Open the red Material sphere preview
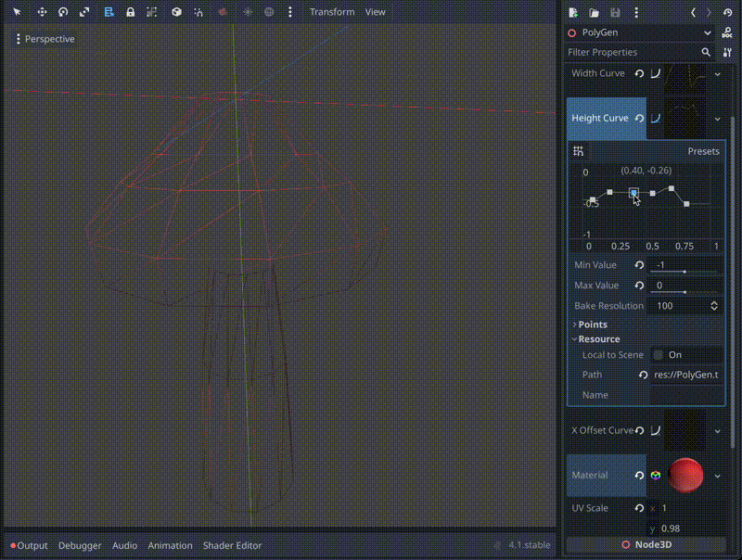Viewport: 742px width, 560px height. 685,476
